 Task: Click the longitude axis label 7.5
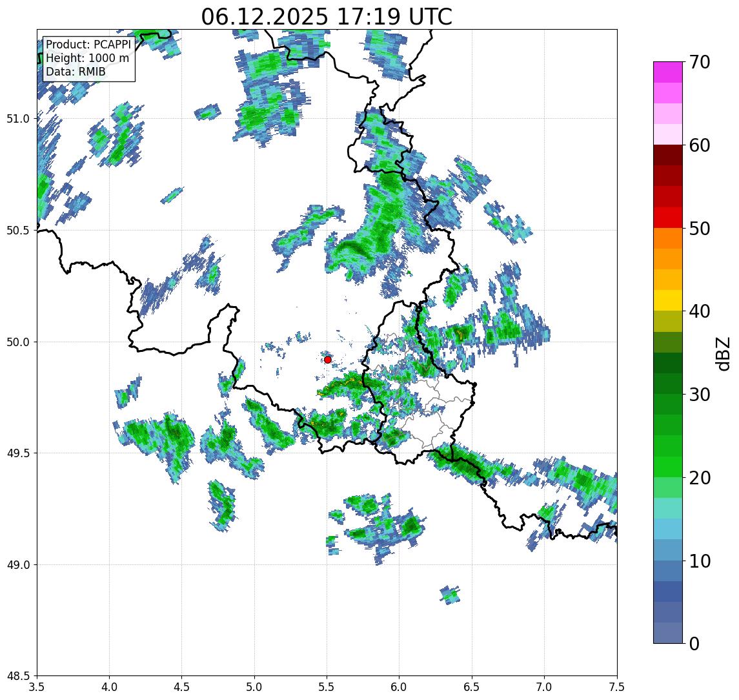617,687
